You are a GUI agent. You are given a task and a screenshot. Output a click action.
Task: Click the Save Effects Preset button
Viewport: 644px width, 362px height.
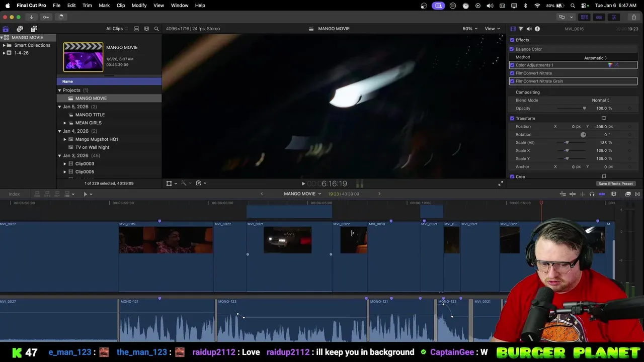point(615,184)
